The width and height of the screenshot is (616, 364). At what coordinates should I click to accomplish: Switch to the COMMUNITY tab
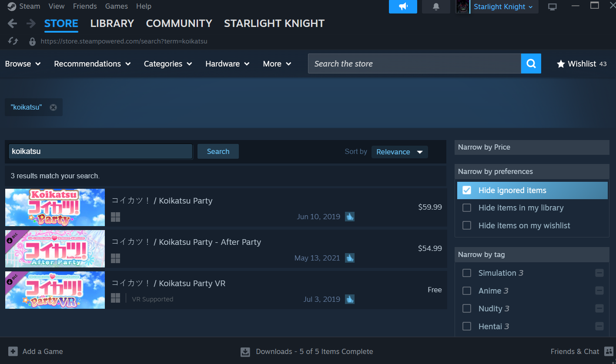(x=179, y=23)
